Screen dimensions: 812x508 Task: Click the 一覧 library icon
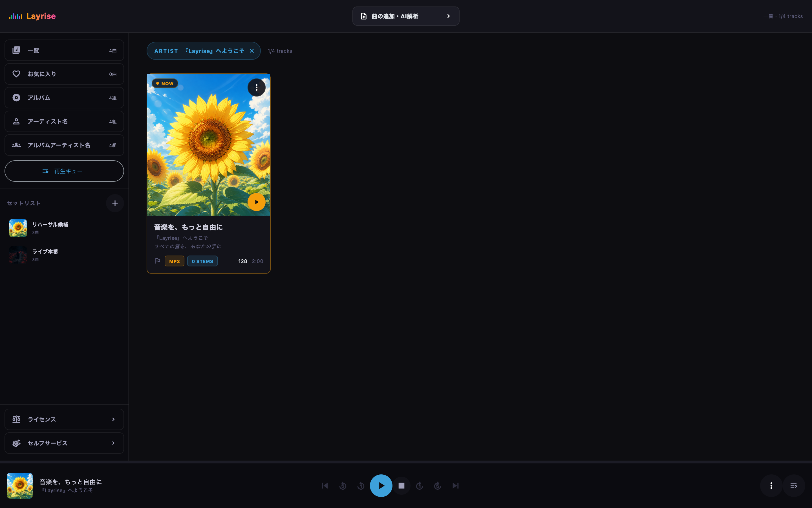(16, 51)
